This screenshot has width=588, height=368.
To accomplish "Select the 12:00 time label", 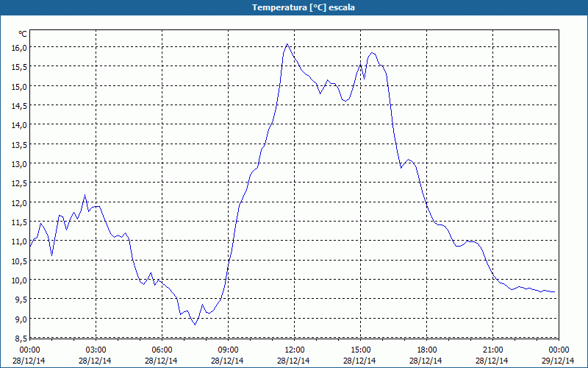I will [x=295, y=350].
